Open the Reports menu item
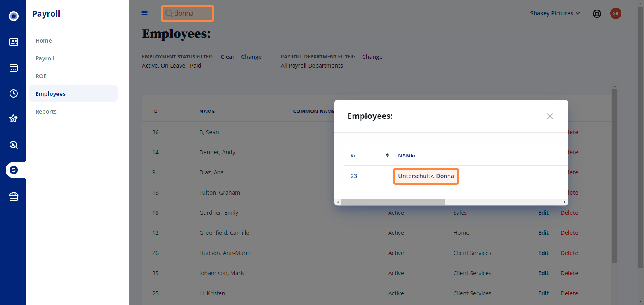This screenshot has width=644, height=305. click(x=46, y=111)
